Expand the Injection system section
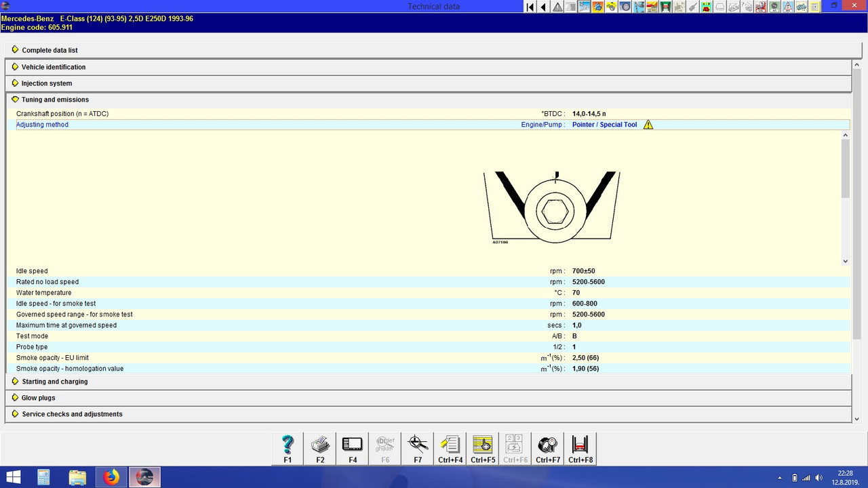This screenshot has width=868, height=488. 428,83
